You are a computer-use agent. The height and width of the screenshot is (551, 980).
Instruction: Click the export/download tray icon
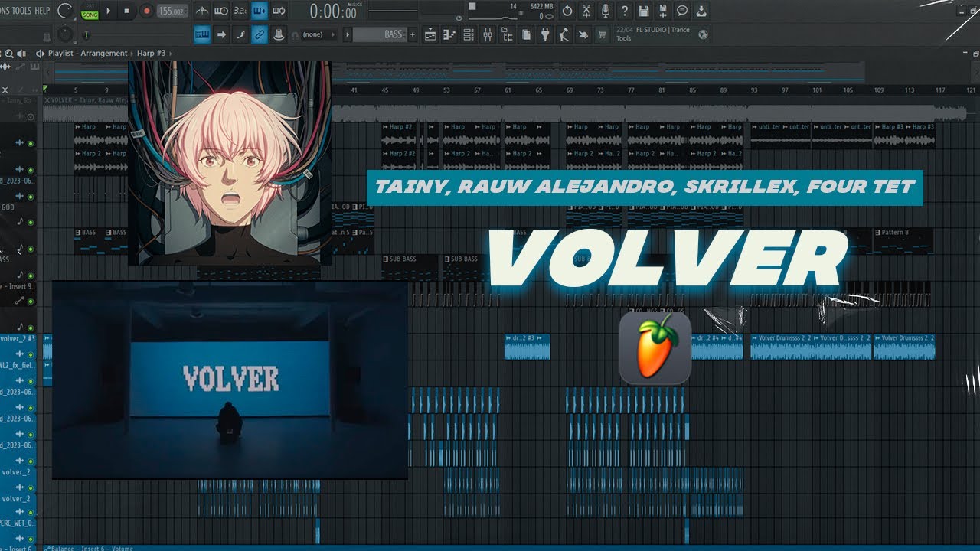point(702,11)
